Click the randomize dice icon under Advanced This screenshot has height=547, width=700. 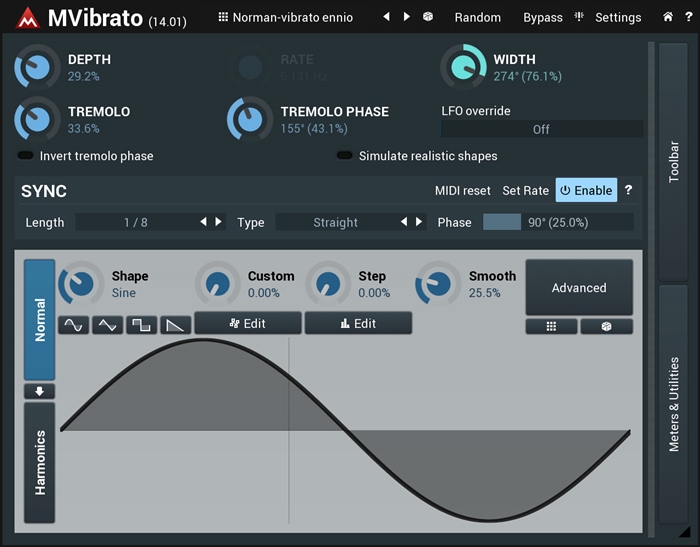click(607, 326)
